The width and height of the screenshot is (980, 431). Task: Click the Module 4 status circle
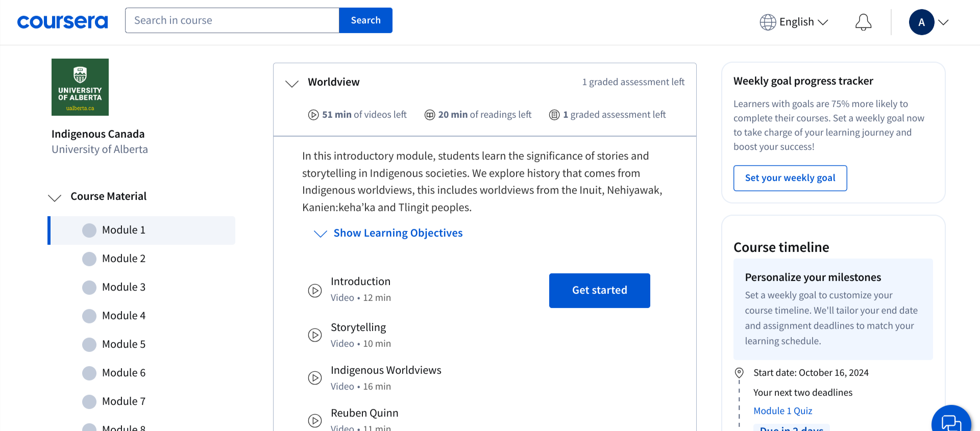[x=89, y=316]
